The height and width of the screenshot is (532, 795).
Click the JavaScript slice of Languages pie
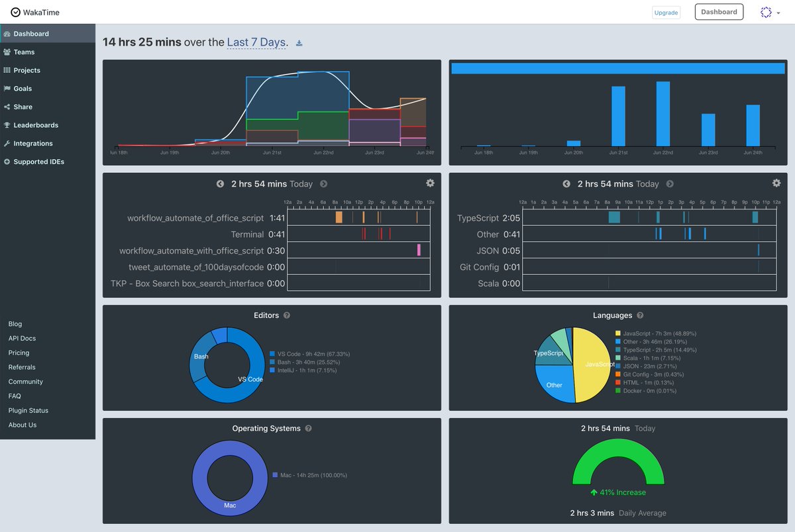click(x=592, y=364)
